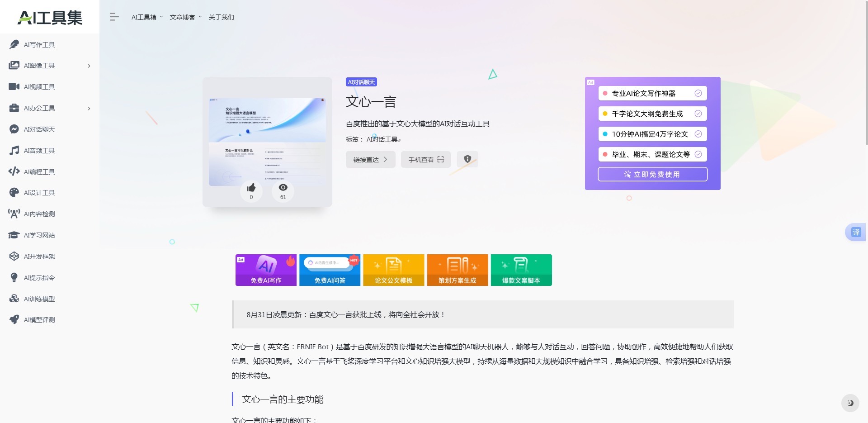
Task: Click the 文心一言 page title
Action: 371,102
